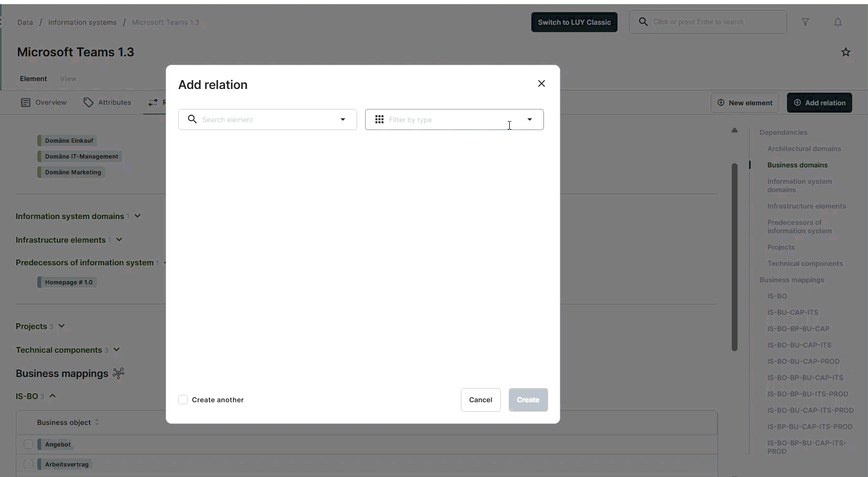Image resolution: width=868 pixels, height=477 pixels.
Task: Open the Arbeitsvertrag tag
Action: [64, 464]
